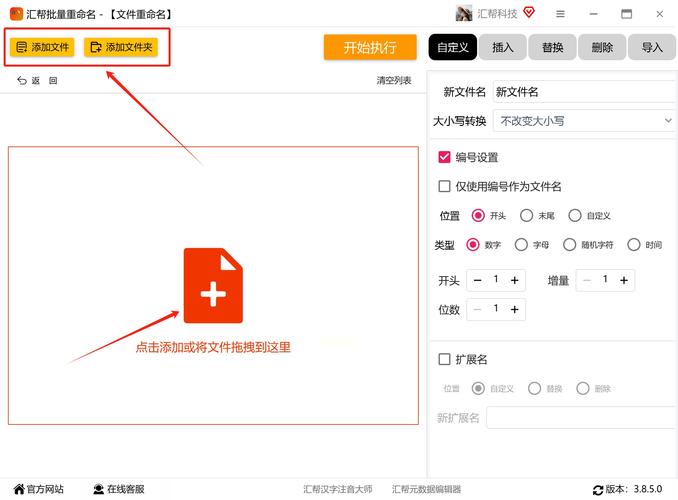Click the 新扩展名 input field
The image size is (678, 500).
(x=582, y=417)
